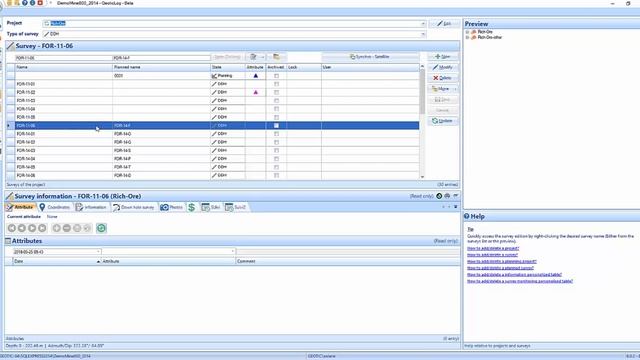Viewport: 640px width, 360px height.
Task: Click the Rich-Ore project icon in Preview
Action: click(474, 32)
